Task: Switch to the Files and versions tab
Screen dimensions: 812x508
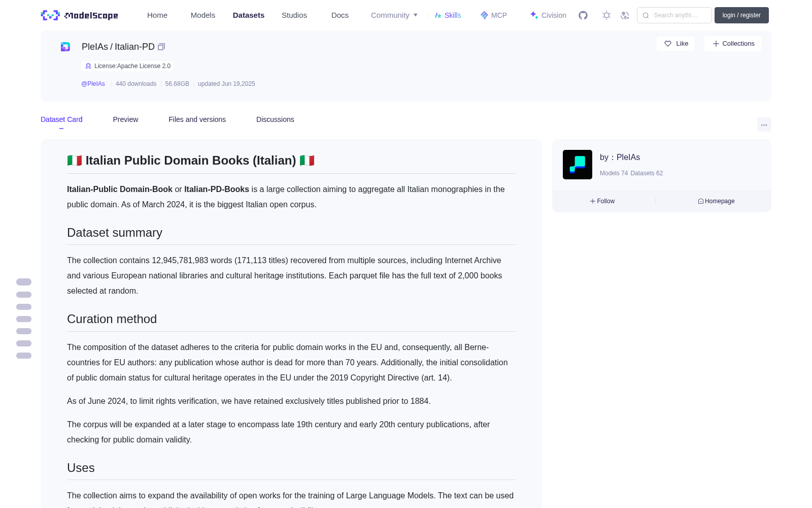Action: (197, 119)
